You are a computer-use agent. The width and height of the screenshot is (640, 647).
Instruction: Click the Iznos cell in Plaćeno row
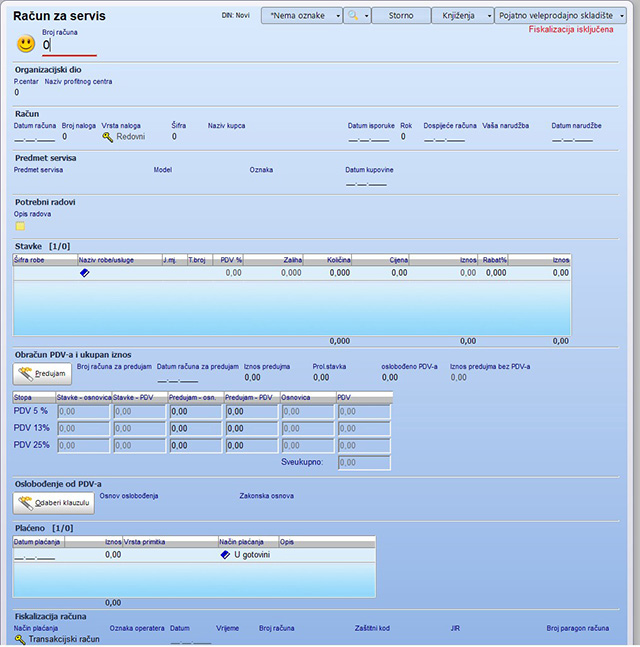tap(93, 555)
